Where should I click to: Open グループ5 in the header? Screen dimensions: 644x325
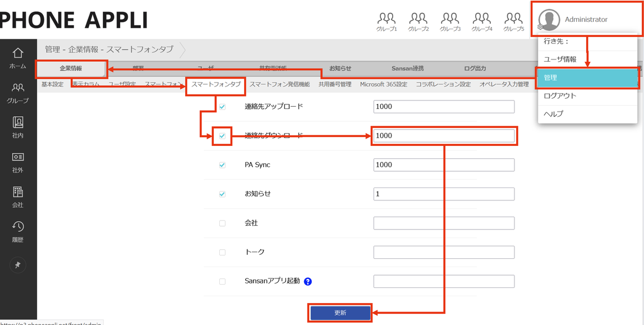click(x=513, y=22)
